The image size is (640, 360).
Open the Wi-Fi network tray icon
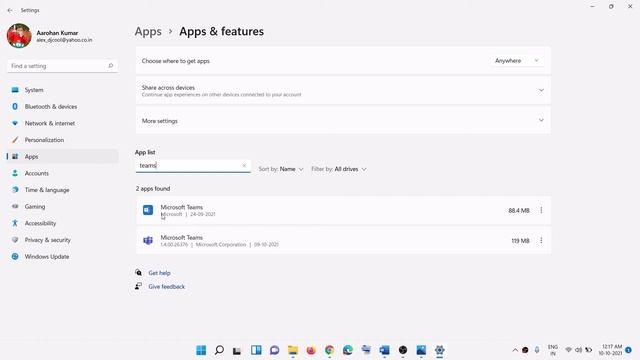pos(568,350)
